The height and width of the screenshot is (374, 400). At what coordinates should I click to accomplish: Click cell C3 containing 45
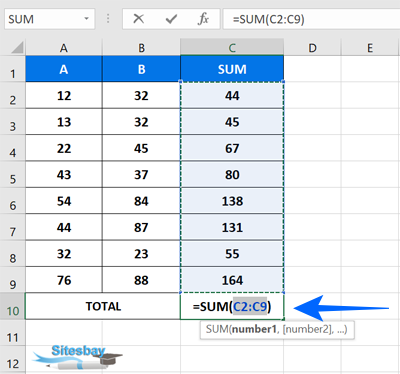tap(232, 122)
